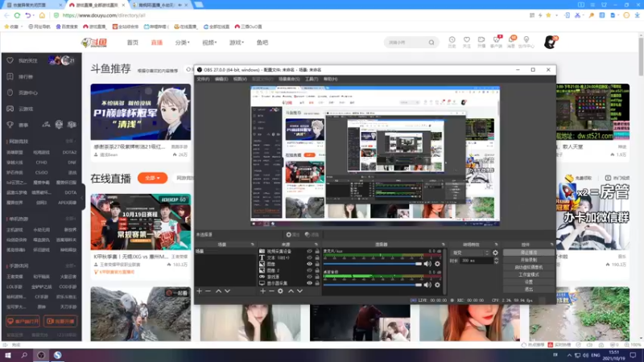Open the Douyu 鱼吧 link
644x362 pixels.
(262, 43)
